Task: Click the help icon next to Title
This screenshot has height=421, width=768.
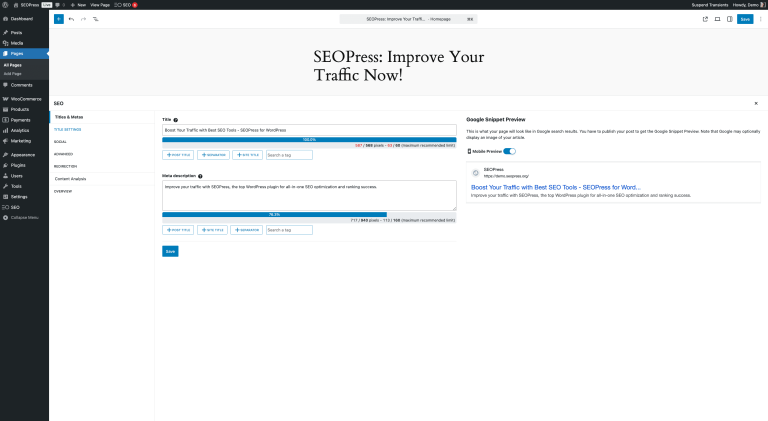Action: point(176,119)
